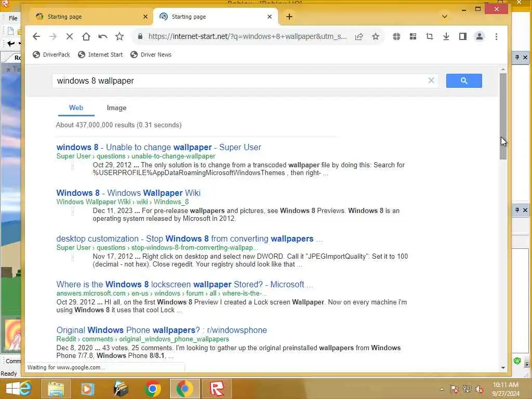
Task: Click the scrollbar up arrow
Action: (x=503, y=70)
